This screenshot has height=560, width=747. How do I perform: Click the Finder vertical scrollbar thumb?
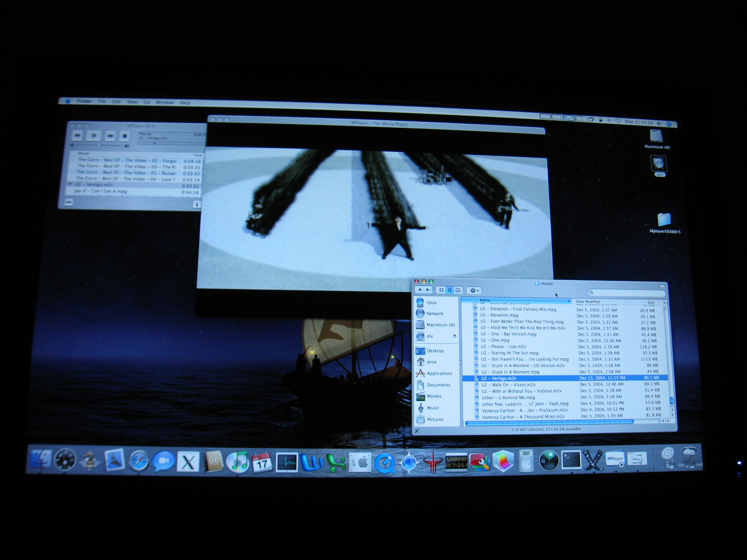click(x=671, y=401)
